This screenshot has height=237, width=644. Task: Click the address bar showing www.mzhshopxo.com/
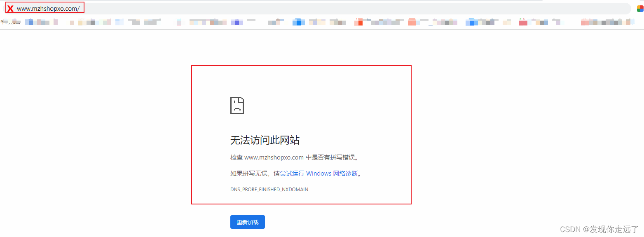click(x=317, y=8)
